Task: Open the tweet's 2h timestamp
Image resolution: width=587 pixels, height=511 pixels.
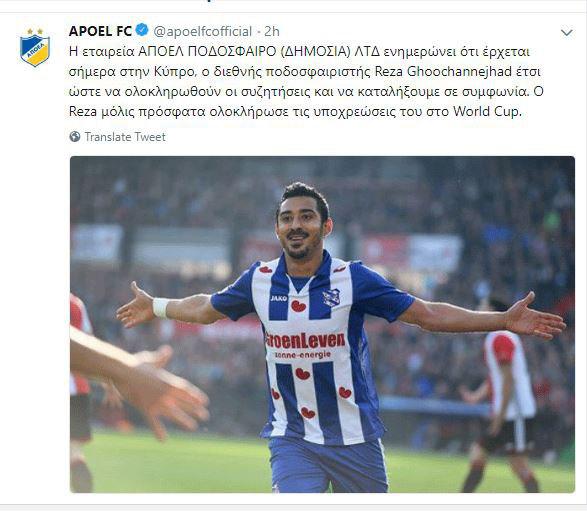Action: point(272,31)
